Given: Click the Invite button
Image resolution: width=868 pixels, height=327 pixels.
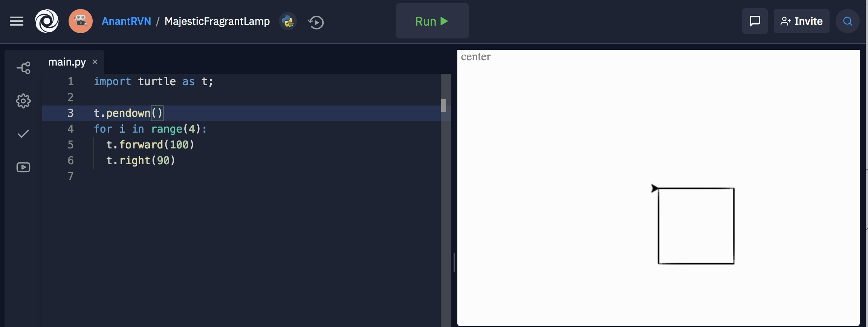Looking at the screenshot, I should click(801, 21).
